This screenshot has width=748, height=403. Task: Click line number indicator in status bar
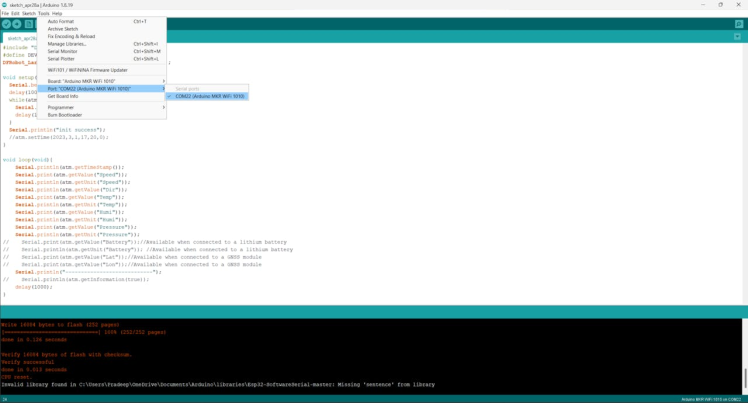[4, 399]
